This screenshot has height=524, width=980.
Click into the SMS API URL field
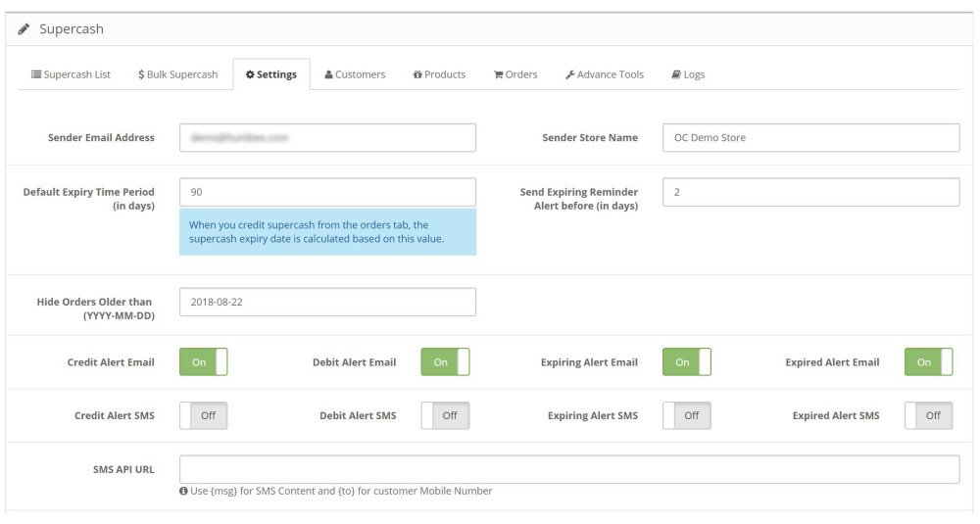[x=569, y=469]
